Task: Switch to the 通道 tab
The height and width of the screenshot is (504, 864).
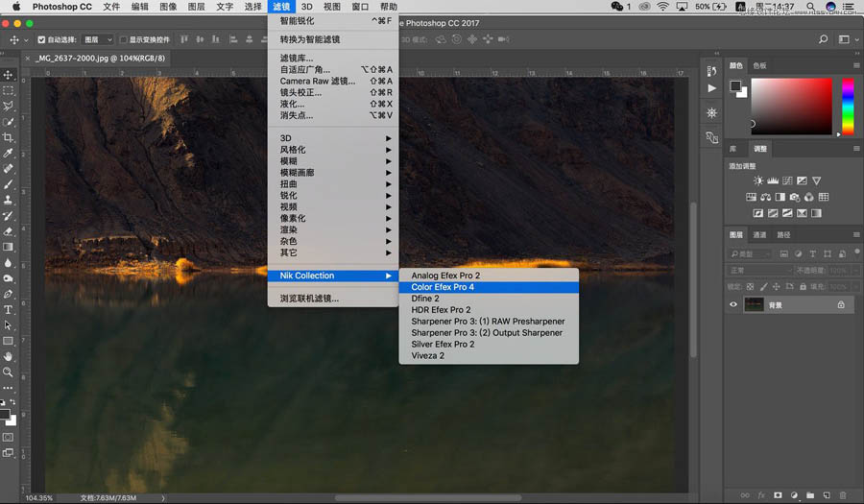Action: click(759, 235)
